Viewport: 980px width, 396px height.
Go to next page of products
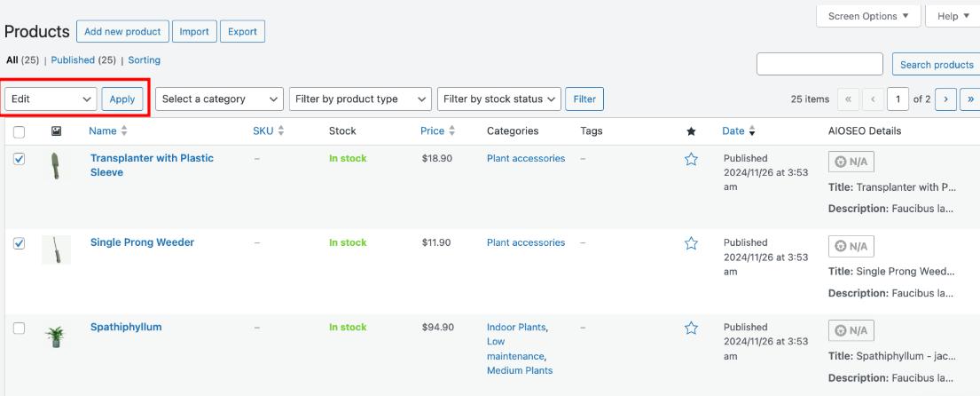(x=946, y=99)
